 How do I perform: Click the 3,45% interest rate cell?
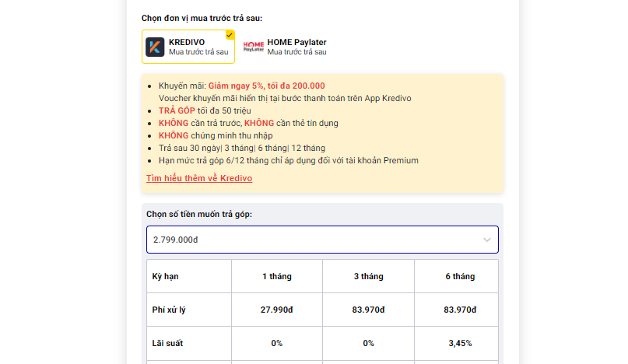460,343
